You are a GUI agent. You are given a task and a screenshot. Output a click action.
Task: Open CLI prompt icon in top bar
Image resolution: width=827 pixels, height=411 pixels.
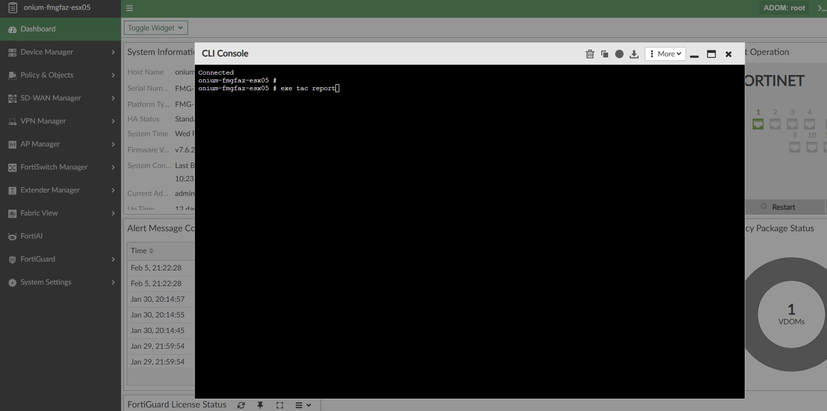tap(821, 8)
